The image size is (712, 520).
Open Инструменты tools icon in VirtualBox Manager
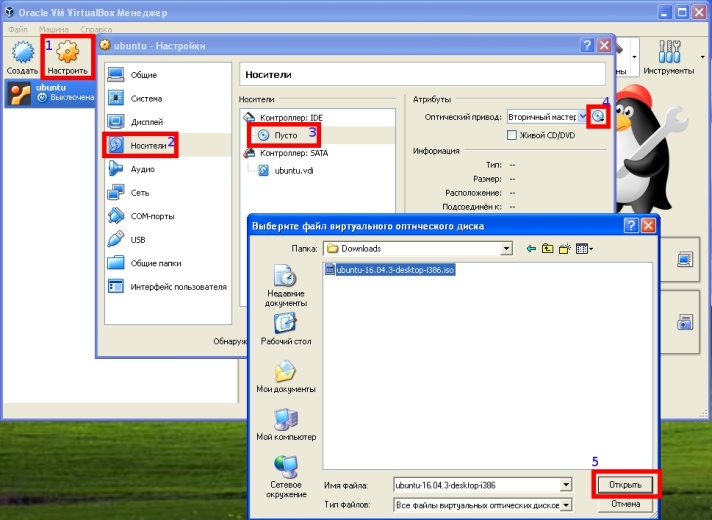pyautogui.click(x=669, y=58)
